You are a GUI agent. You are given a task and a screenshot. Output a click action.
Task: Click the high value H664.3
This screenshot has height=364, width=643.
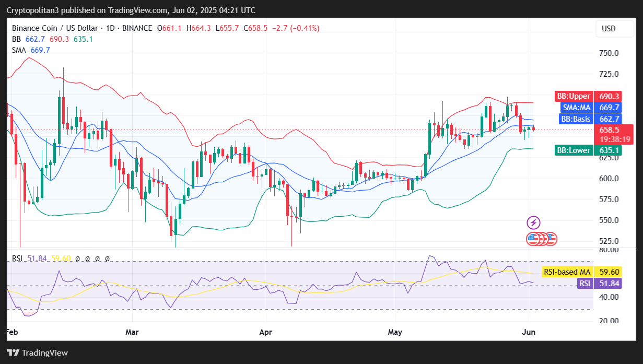click(198, 28)
